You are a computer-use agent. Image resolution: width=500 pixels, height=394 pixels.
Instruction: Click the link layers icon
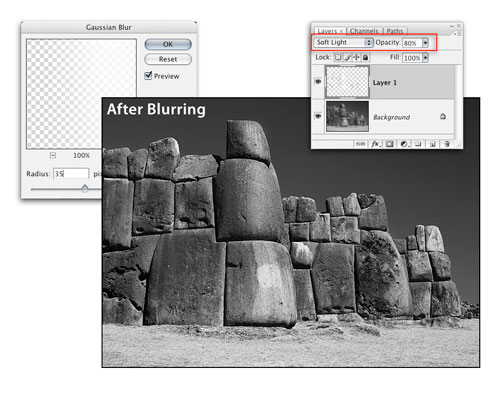point(361,144)
